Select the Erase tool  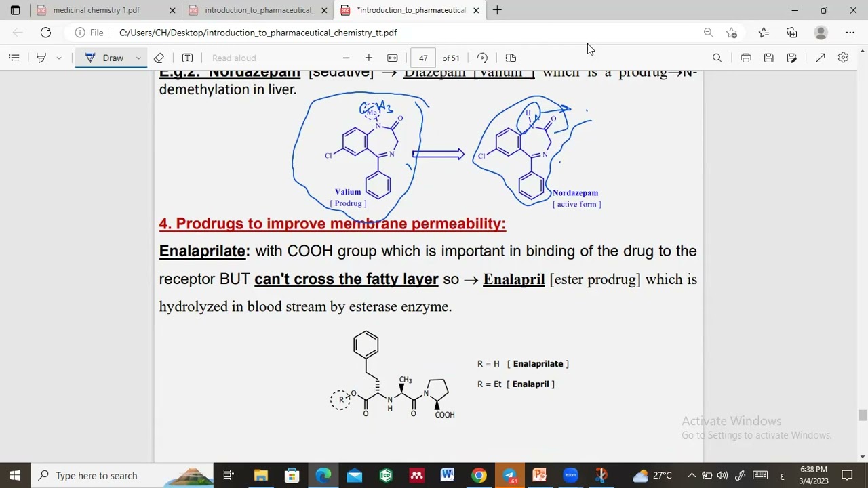pos(159,58)
